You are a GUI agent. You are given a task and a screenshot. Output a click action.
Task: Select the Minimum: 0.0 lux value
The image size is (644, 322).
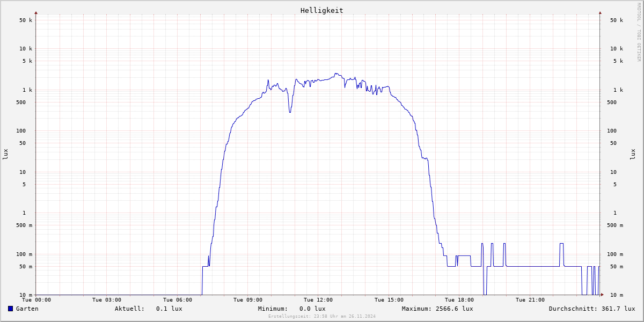click(x=292, y=309)
